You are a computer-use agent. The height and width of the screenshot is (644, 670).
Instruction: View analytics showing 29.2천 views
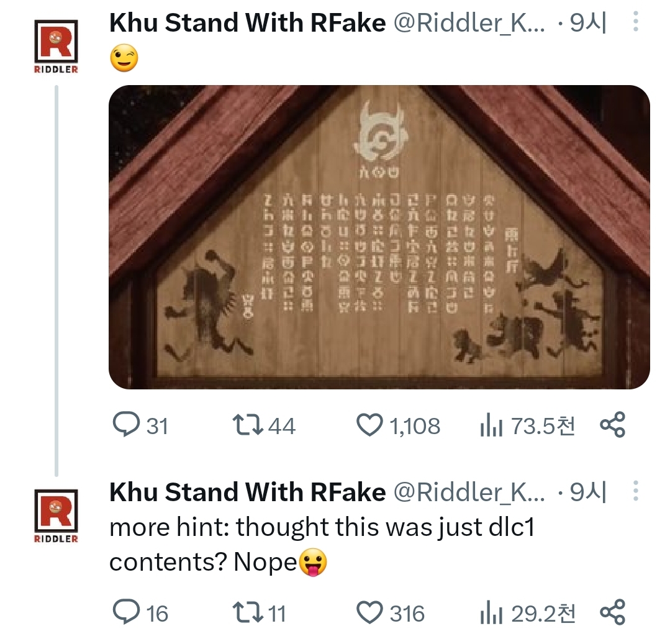point(528,612)
